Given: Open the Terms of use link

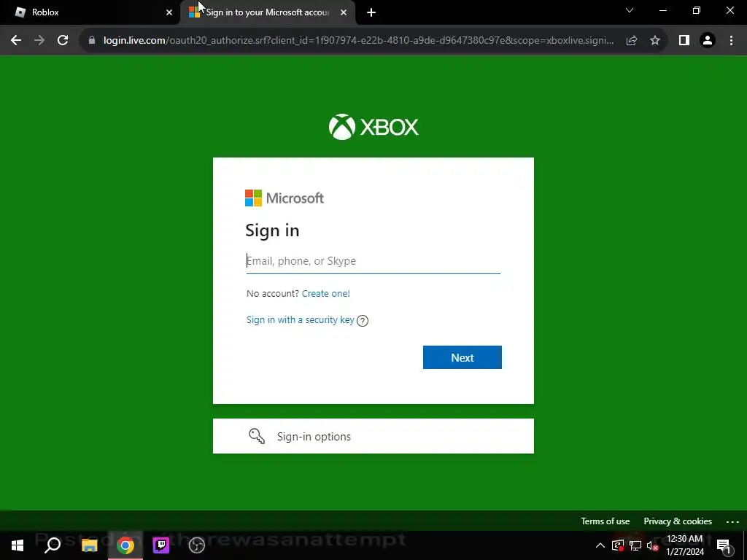Looking at the screenshot, I should [605, 521].
